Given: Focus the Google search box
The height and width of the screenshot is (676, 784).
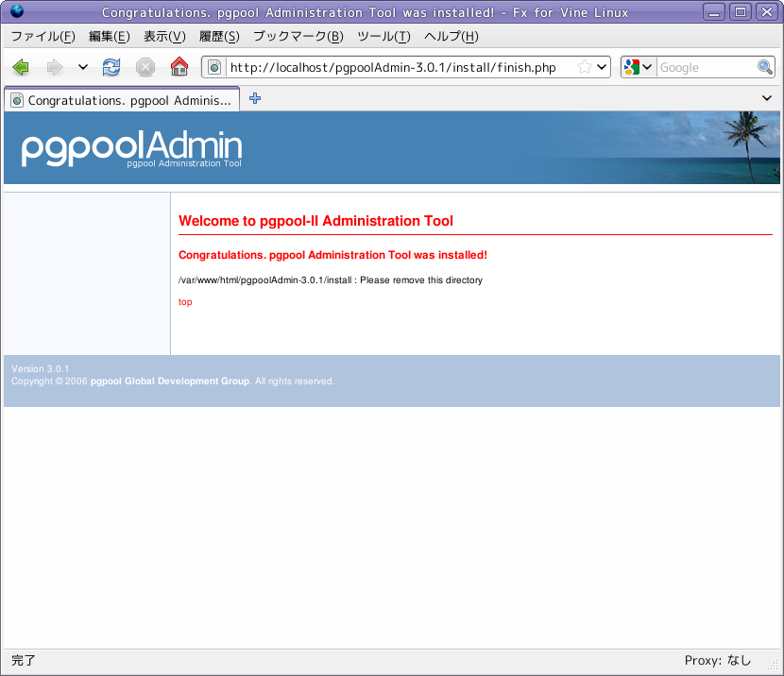Looking at the screenshot, I should click(707, 67).
